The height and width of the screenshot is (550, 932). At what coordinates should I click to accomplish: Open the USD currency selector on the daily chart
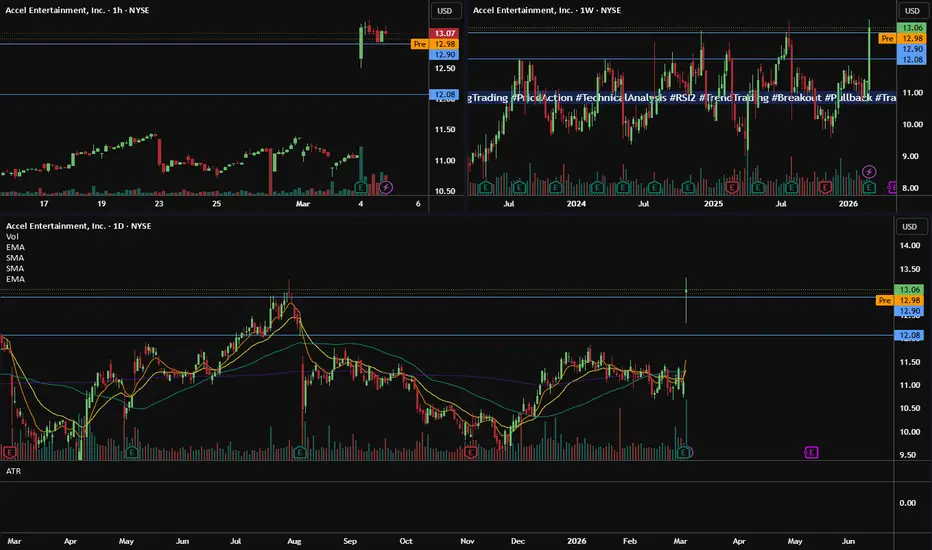909,227
